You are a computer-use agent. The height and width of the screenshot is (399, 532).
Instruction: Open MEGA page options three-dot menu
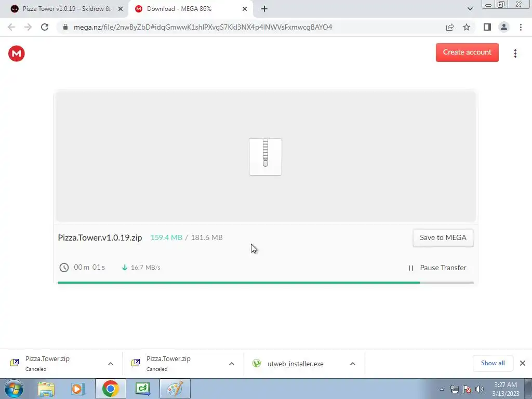[x=515, y=54]
